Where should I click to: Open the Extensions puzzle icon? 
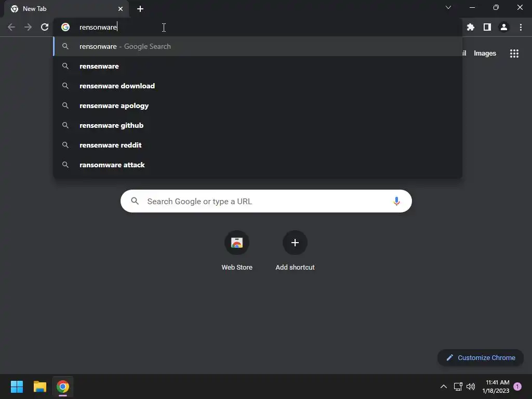pyautogui.click(x=470, y=27)
